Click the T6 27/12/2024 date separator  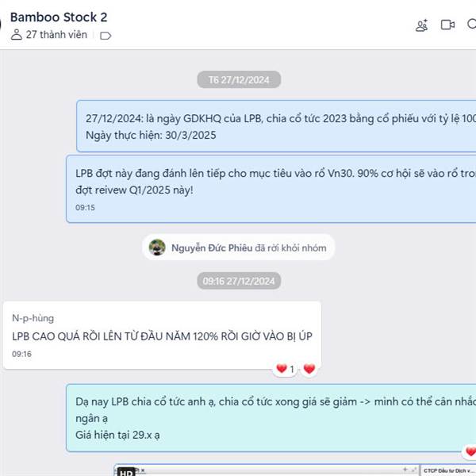(239, 80)
